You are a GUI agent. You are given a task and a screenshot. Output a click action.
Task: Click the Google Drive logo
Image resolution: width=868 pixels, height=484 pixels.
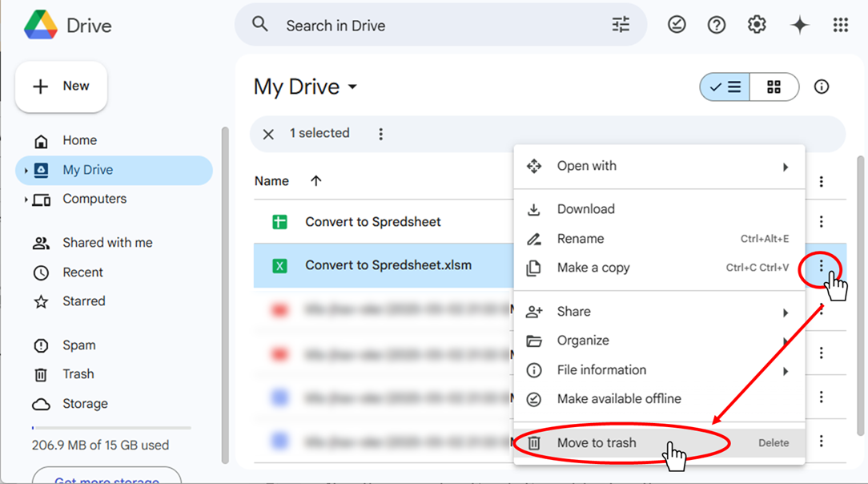pyautogui.click(x=40, y=26)
